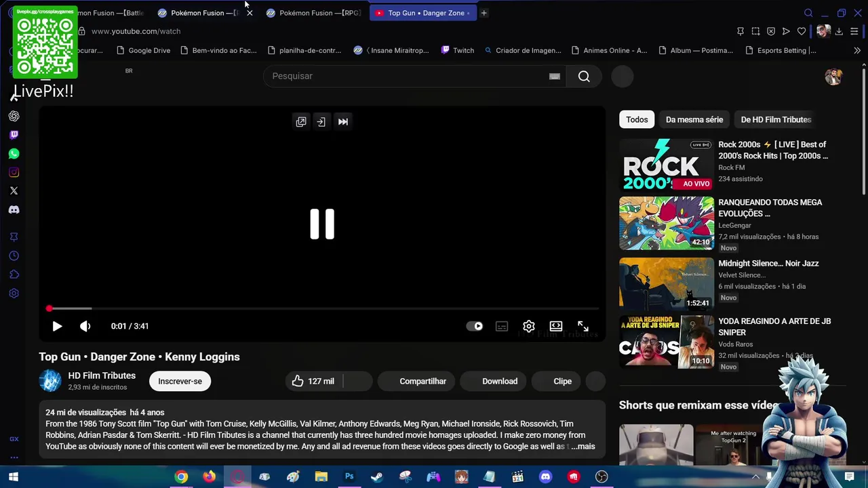Click the Inscrever-se subscribe button

tap(180, 381)
